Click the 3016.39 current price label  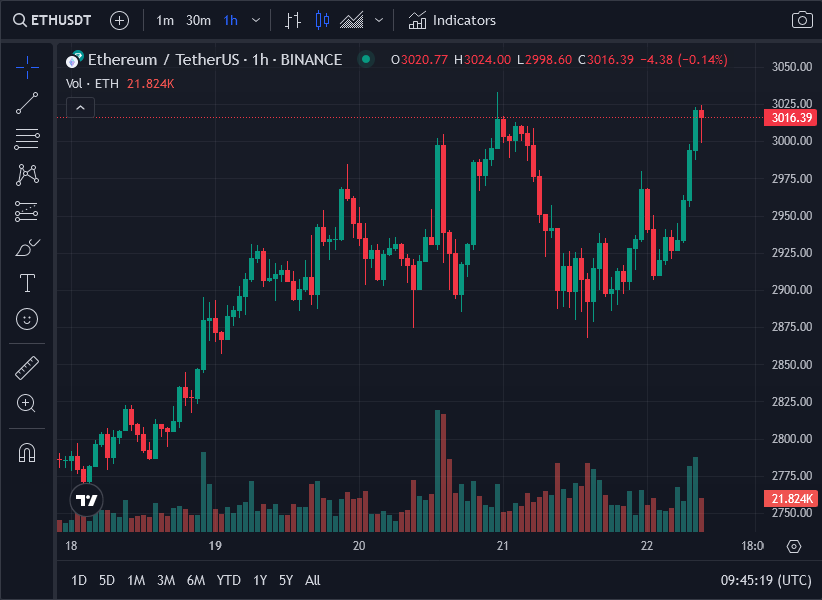tap(791, 117)
